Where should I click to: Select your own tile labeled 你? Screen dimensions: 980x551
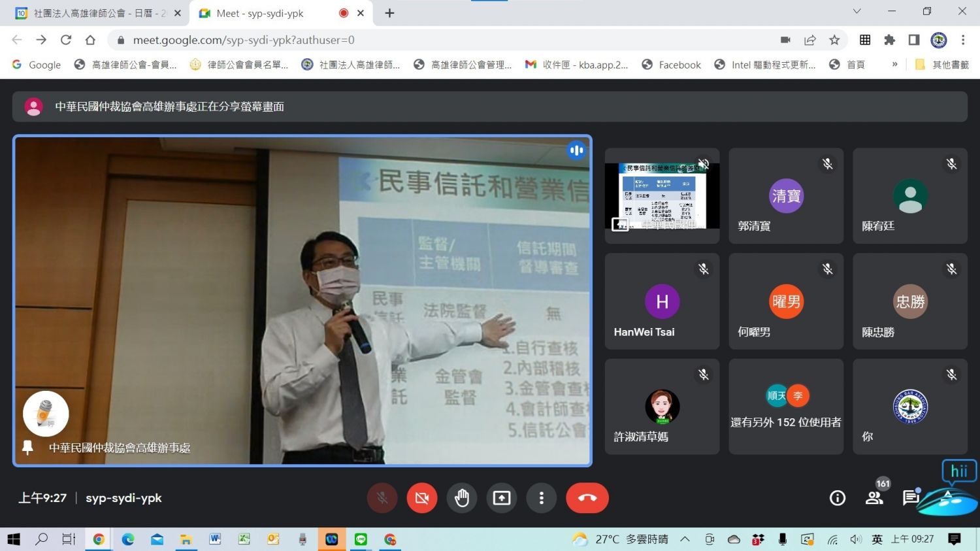tap(910, 407)
